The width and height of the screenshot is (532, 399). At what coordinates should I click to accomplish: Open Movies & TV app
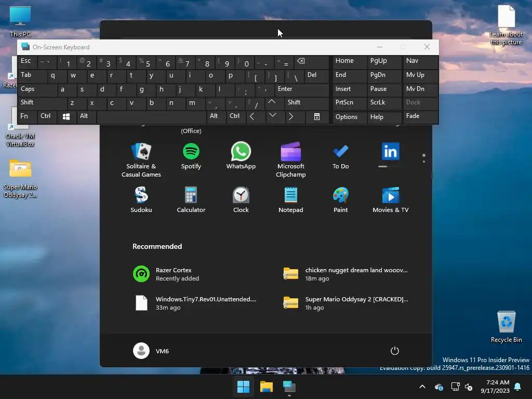pyautogui.click(x=391, y=199)
